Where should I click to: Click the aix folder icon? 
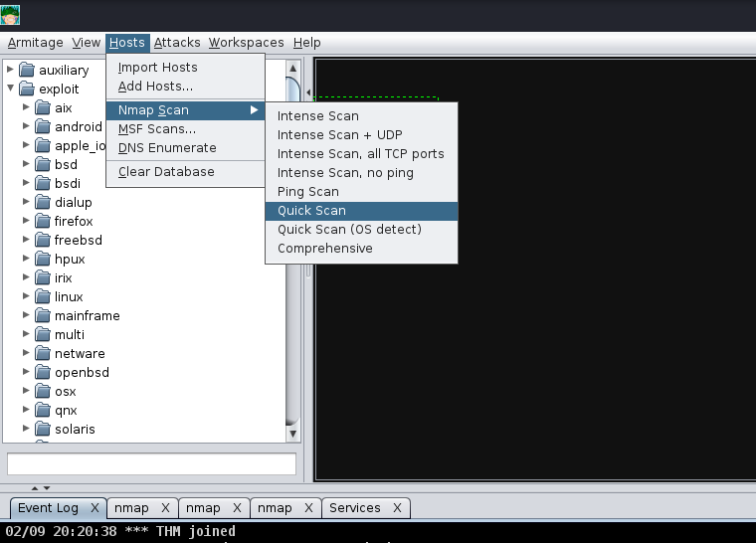[43, 107]
